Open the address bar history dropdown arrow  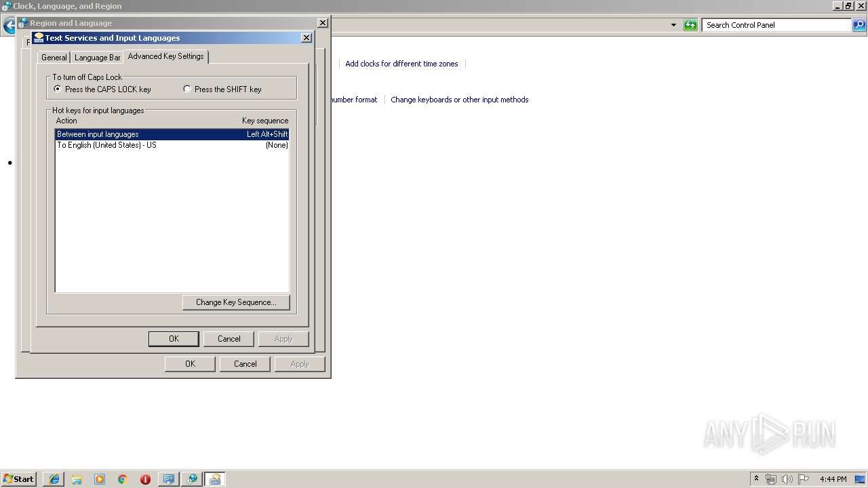673,25
